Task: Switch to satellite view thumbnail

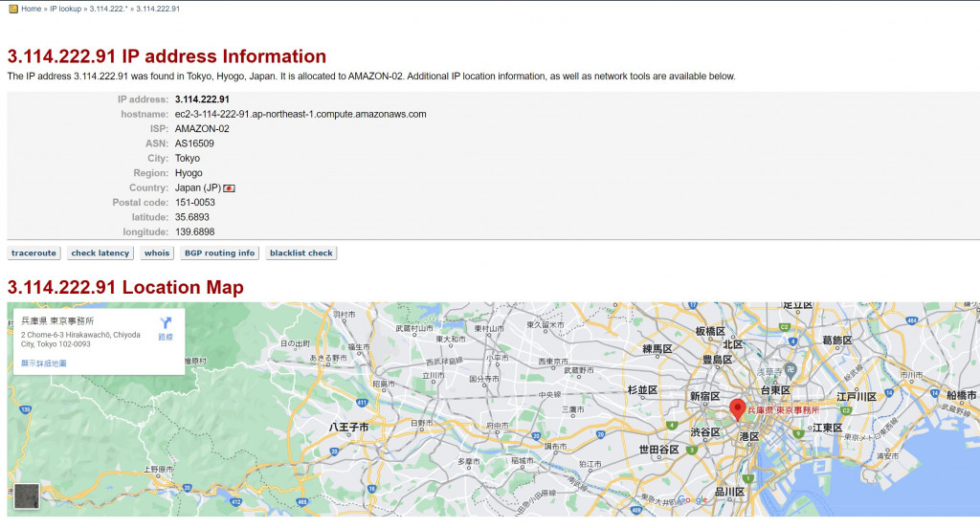Action: [26, 496]
